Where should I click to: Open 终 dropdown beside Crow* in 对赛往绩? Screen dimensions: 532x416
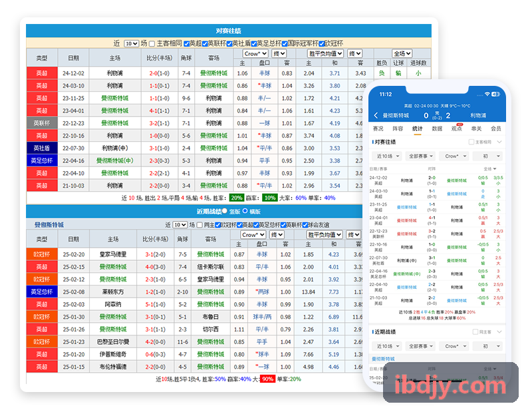[x=279, y=54]
